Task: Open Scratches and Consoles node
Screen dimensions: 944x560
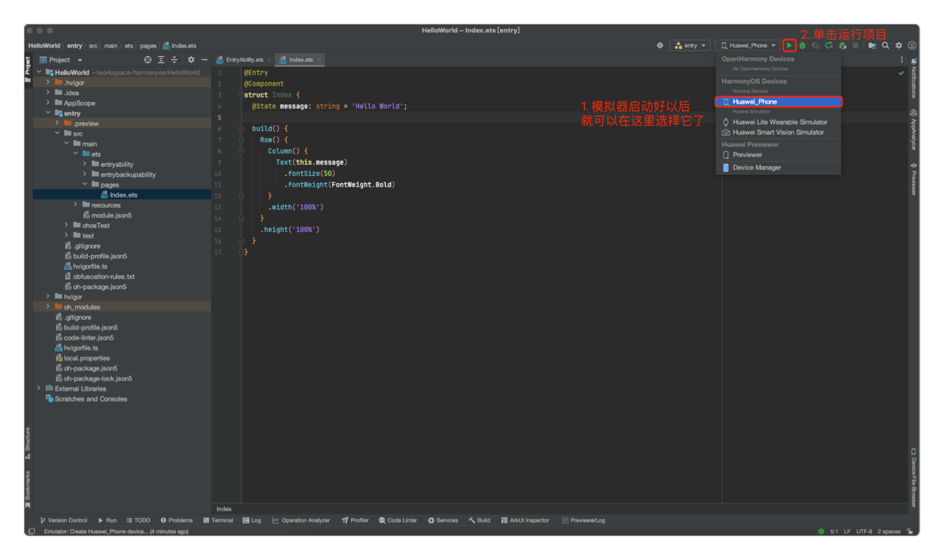Action: tap(91, 399)
